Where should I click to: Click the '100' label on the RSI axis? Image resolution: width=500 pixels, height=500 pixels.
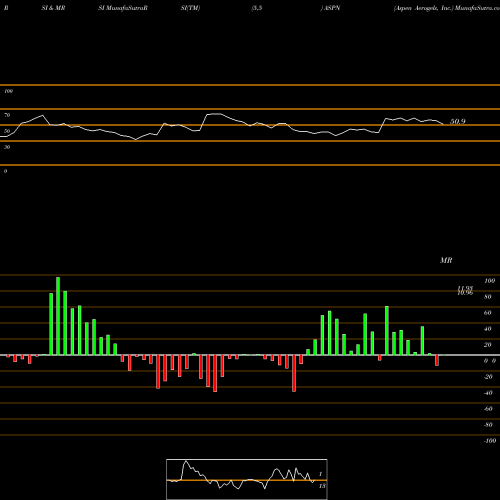tap(8, 91)
